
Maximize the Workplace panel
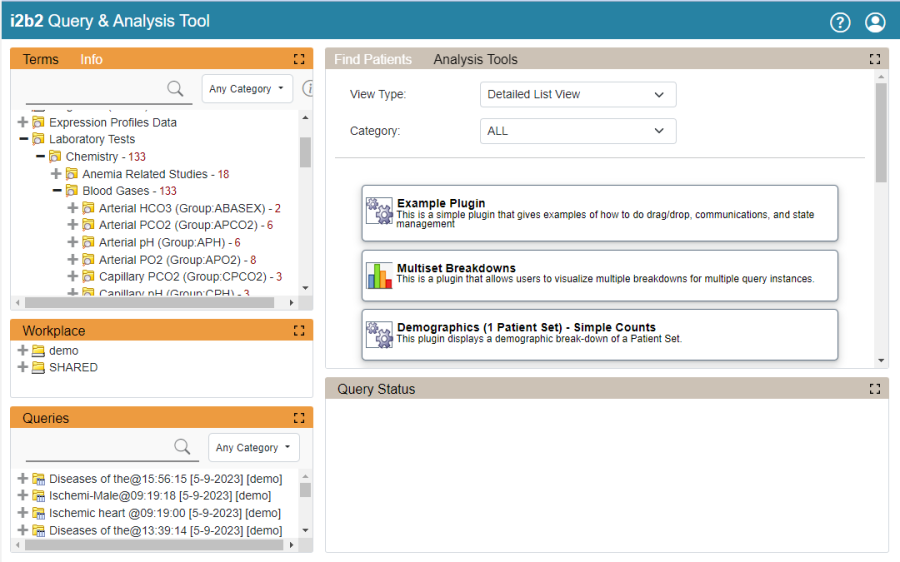(x=299, y=331)
